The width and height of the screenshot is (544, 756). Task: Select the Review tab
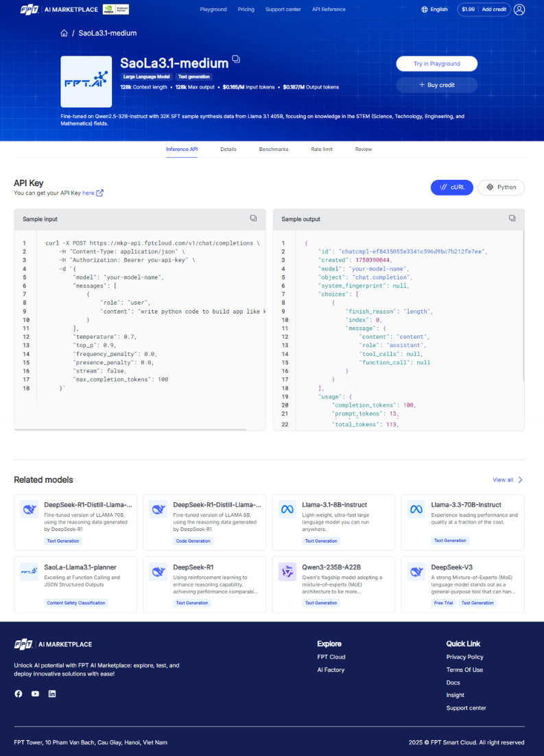coord(363,150)
